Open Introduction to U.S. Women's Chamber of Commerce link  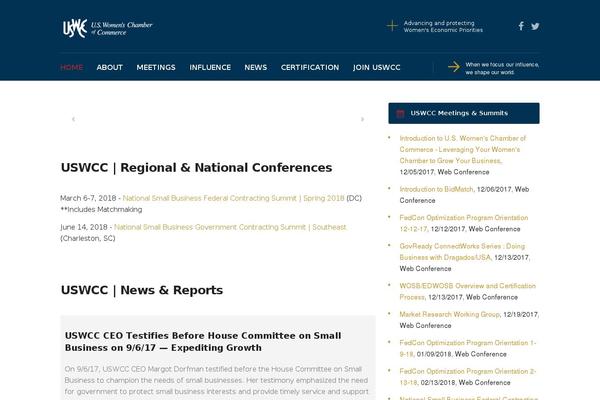tap(463, 149)
